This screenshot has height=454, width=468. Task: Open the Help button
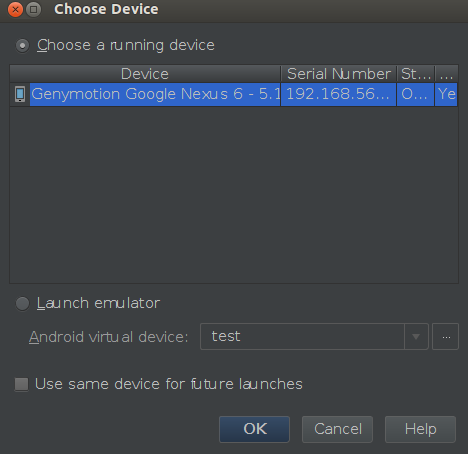click(x=420, y=429)
